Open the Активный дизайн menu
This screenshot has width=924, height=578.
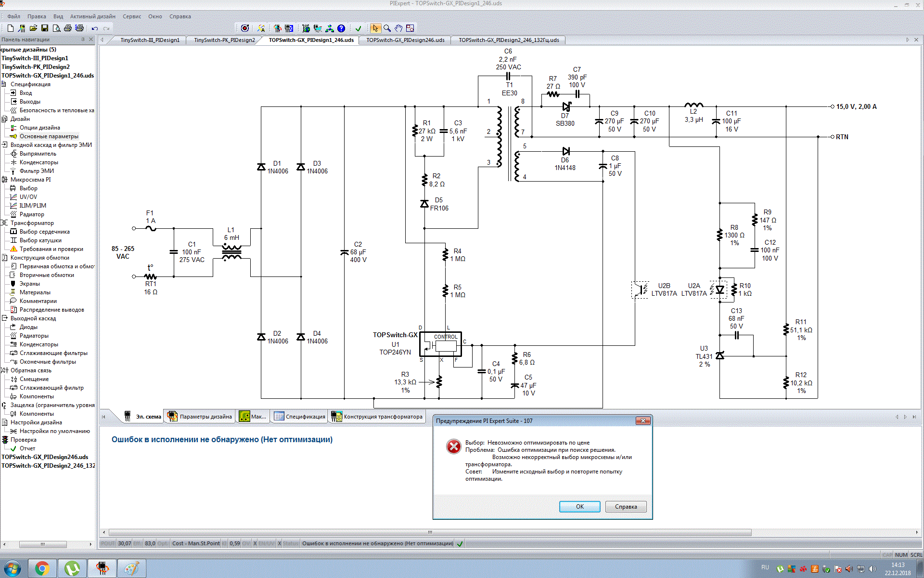[x=93, y=16]
